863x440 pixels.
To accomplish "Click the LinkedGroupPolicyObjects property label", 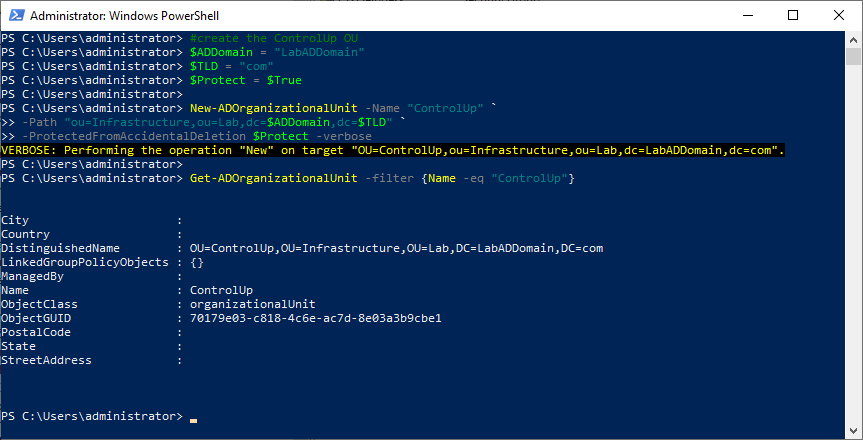I will pos(85,262).
